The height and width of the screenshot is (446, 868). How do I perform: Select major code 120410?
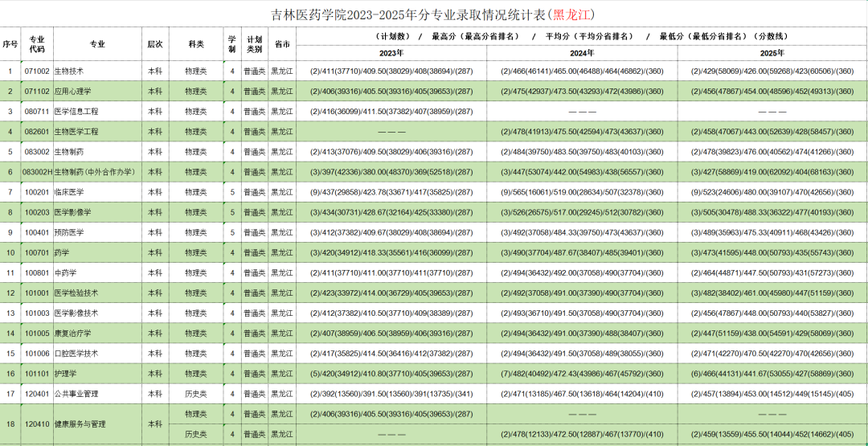37,423
